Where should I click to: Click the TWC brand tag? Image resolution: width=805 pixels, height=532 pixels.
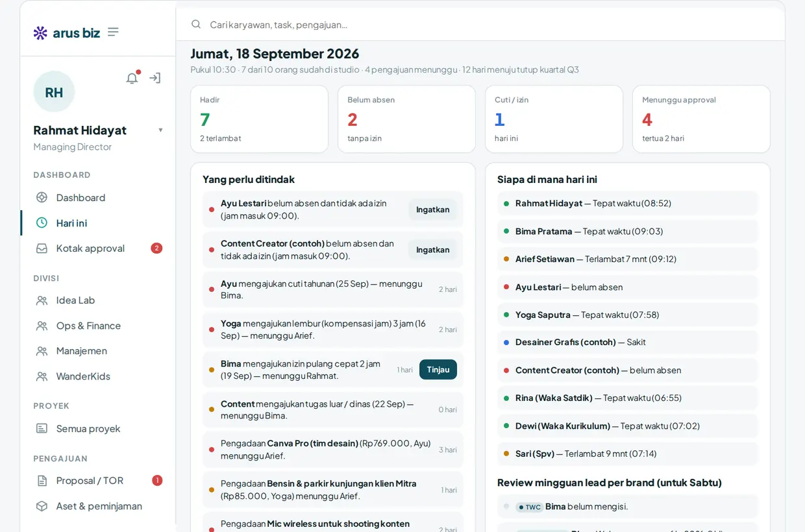tap(529, 507)
